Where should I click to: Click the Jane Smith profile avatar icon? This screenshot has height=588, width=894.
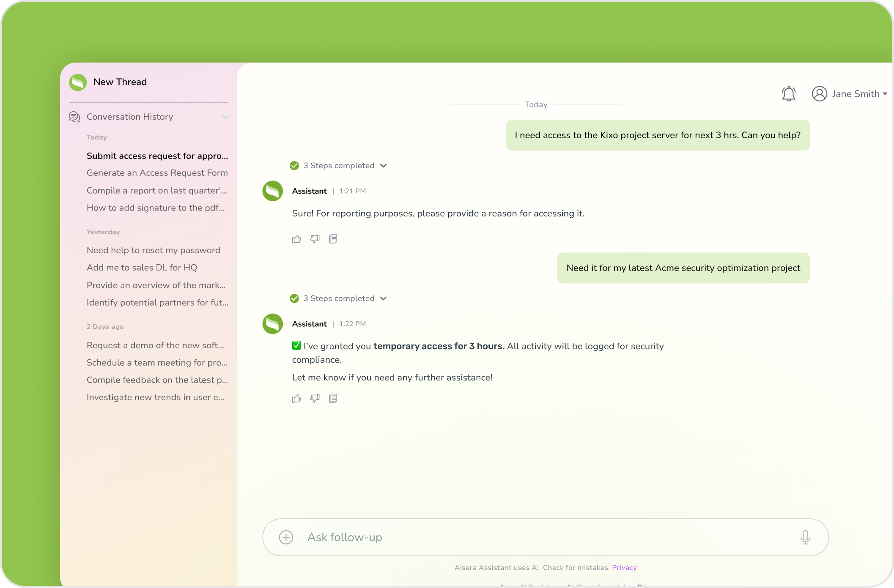tap(819, 94)
